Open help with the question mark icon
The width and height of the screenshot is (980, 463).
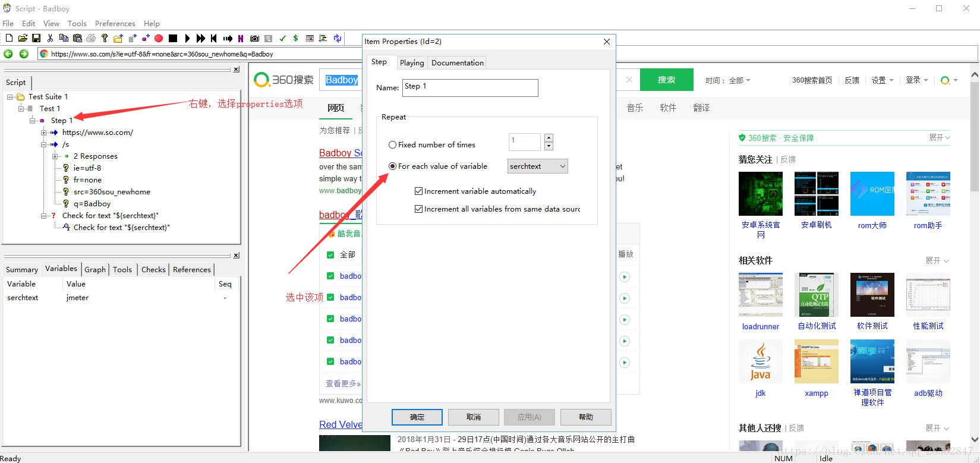(105, 38)
